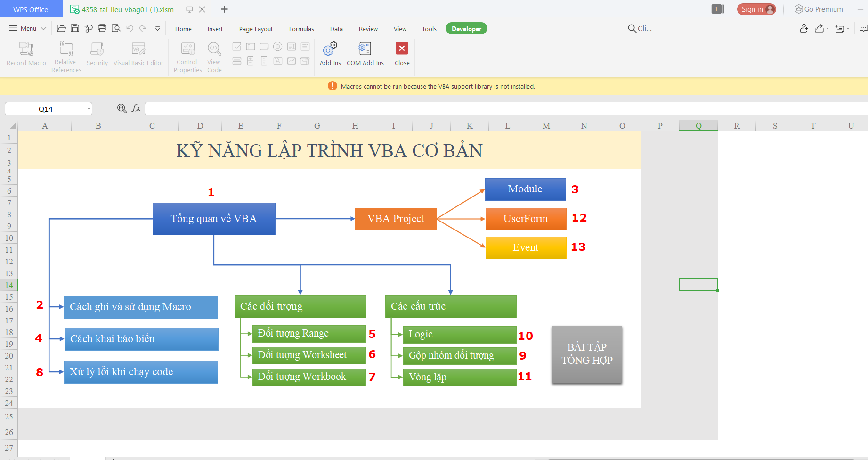Open the Add-Ins manager icon
The image size is (868, 460).
(330, 54)
